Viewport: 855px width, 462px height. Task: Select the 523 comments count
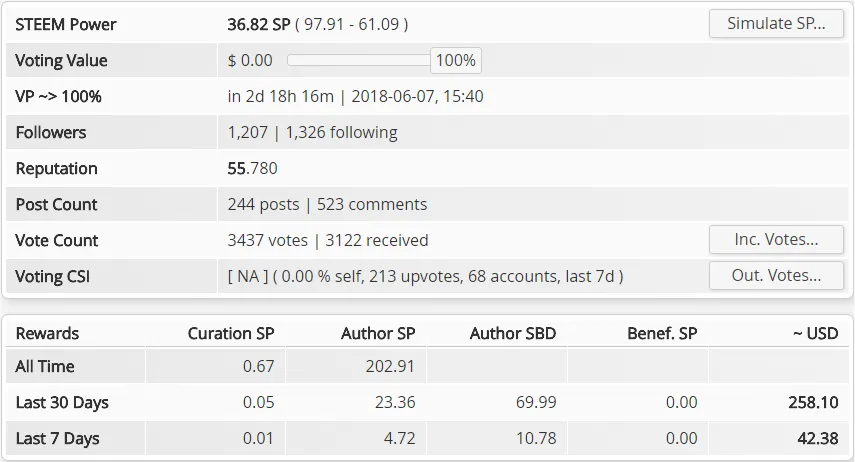click(372, 205)
